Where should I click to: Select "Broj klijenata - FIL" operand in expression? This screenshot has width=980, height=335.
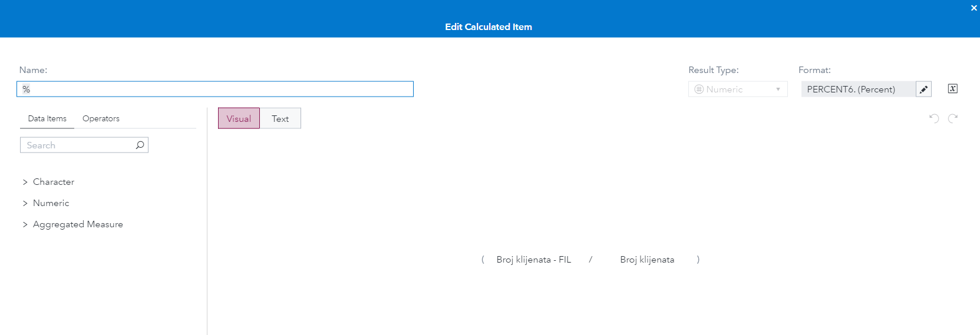click(x=533, y=260)
